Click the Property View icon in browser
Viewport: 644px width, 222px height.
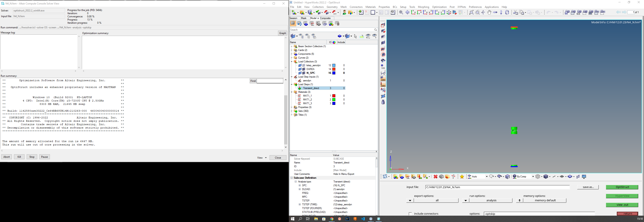point(318,23)
